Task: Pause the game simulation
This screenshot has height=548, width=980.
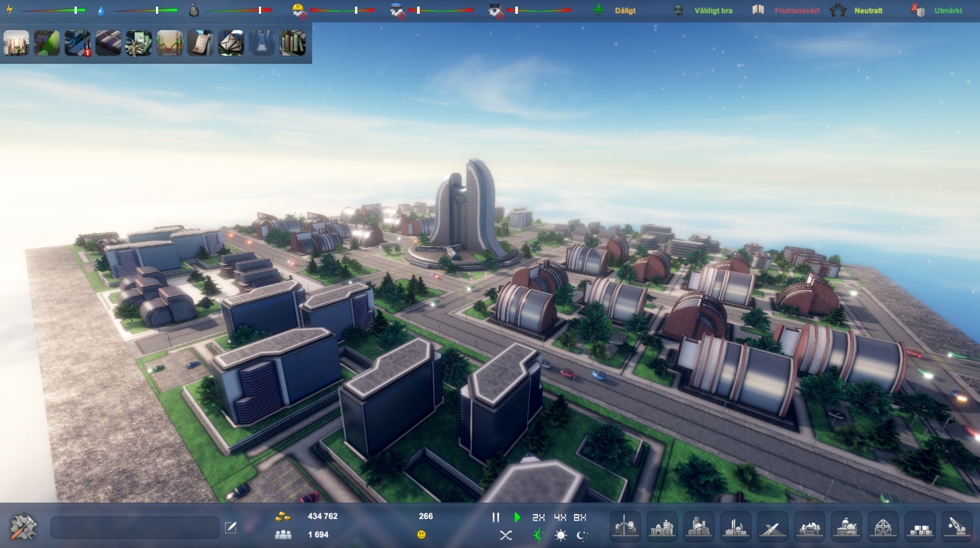Action: tap(496, 517)
